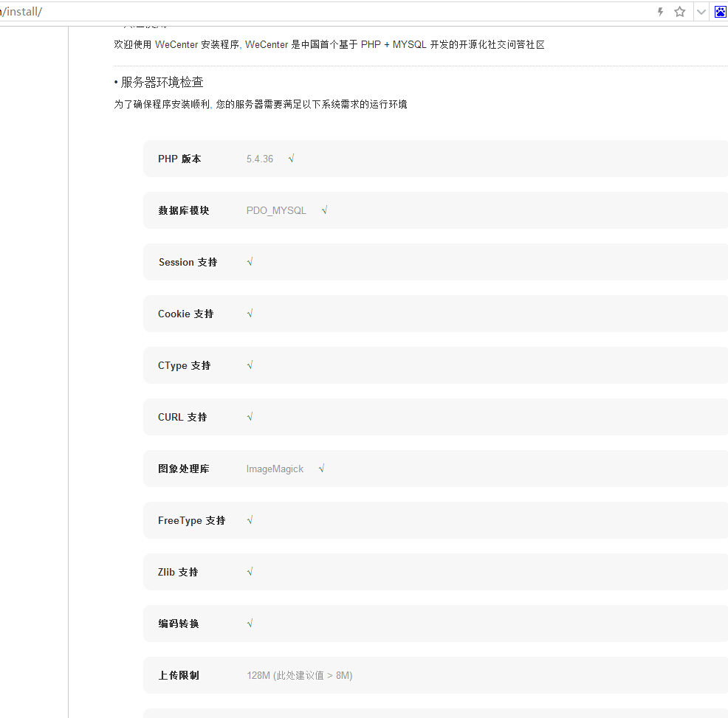Click the 编码转换 check mark
Image resolution: width=728 pixels, height=718 pixels.
(250, 624)
